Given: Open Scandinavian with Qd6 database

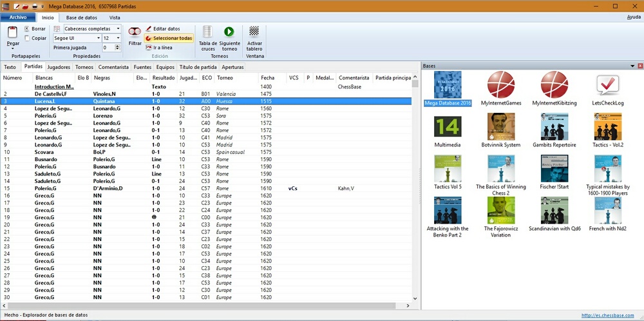Looking at the screenshot, I should click(554, 210).
